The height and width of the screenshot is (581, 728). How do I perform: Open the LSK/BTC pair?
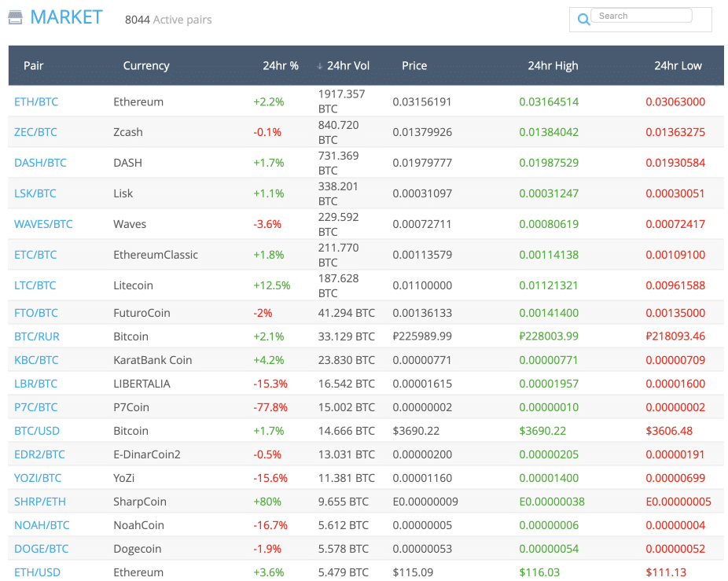coord(35,193)
